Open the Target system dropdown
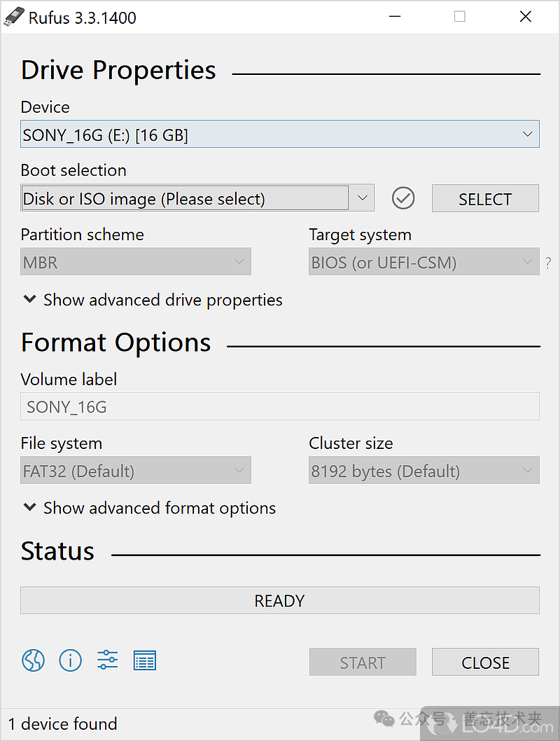Screen dimensions: 560x741 [423, 263]
